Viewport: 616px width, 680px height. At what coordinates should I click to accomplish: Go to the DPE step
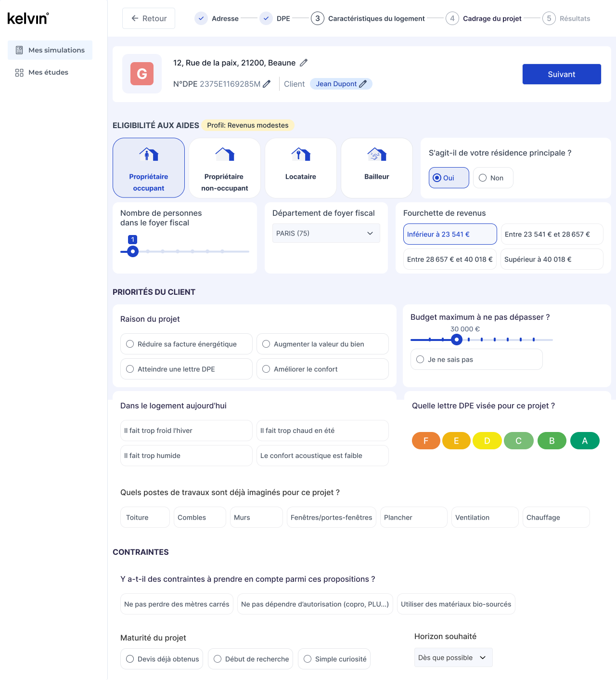pos(275,18)
